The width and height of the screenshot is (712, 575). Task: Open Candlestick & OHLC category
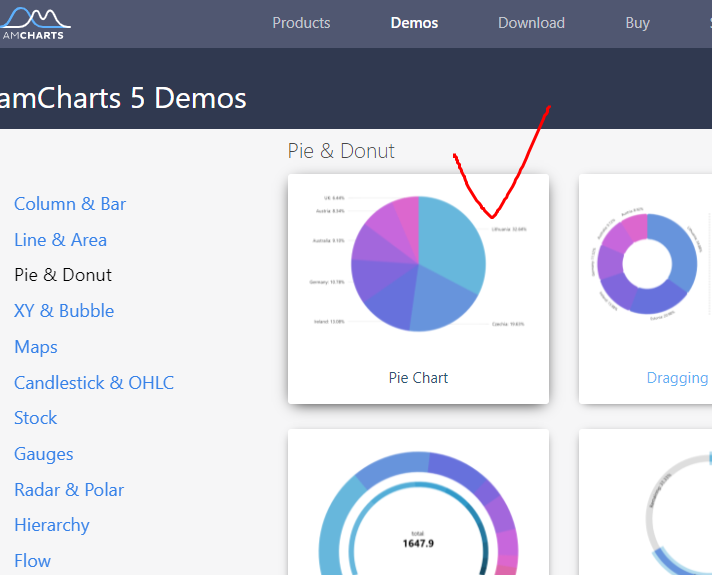coord(94,383)
